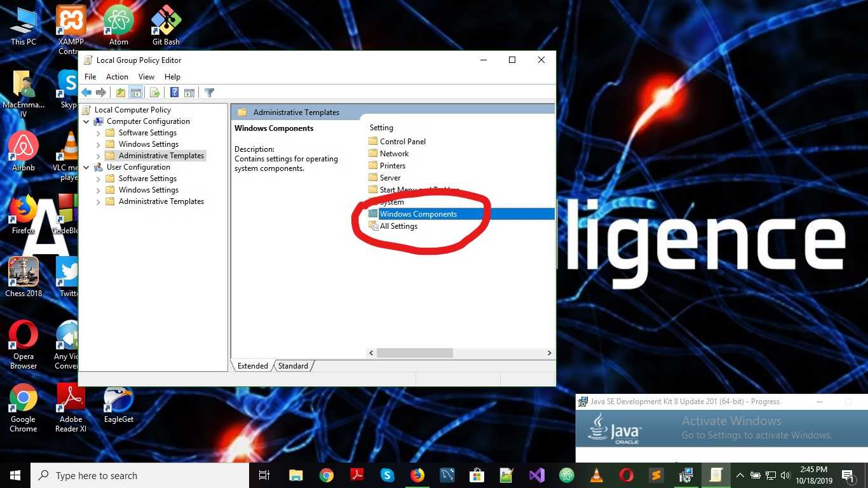Image resolution: width=868 pixels, height=488 pixels.
Task: Click the Up One Level folder icon
Action: pos(121,93)
